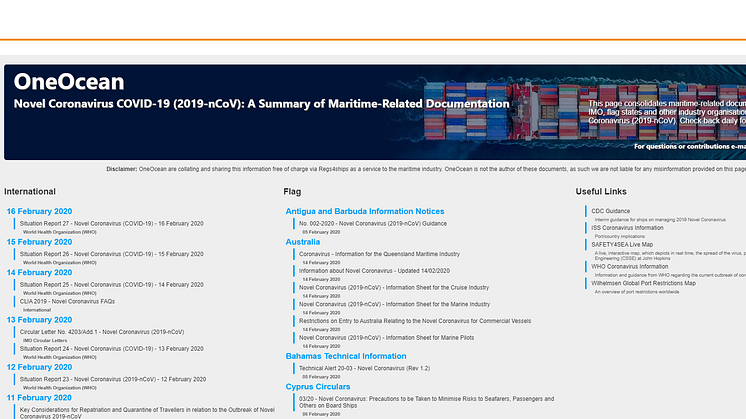Open Situation Report 24 from 13 February 2020
746x419 pixels.
click(111, 349)
